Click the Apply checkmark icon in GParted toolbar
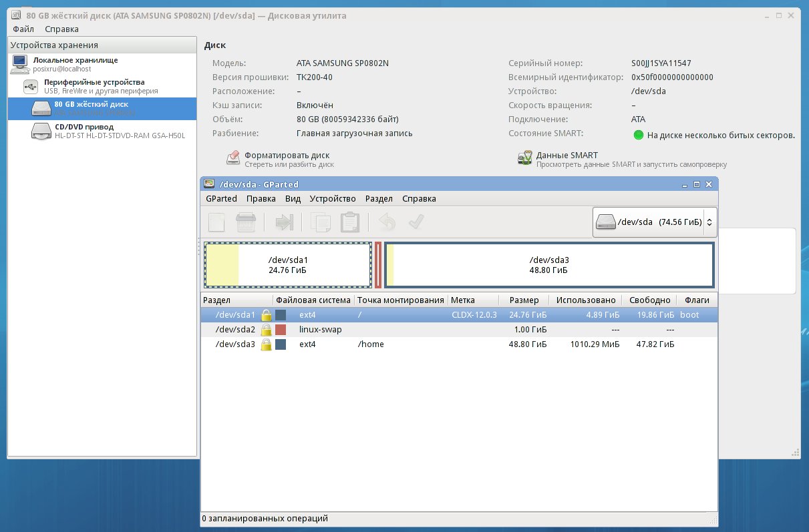809x532 pixels. [x=416, y=222]
